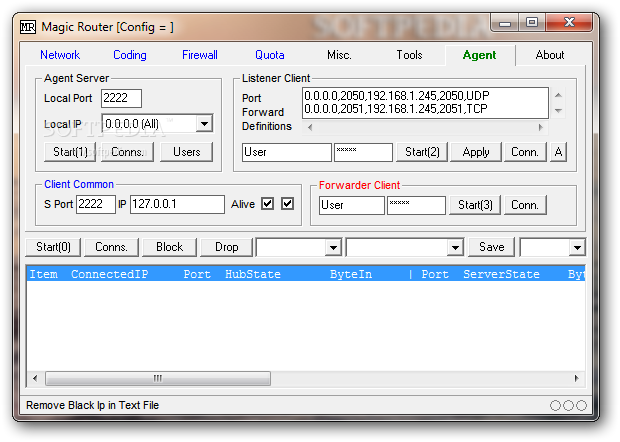Click left arrow of connection list scrollbar

point(35,378)
